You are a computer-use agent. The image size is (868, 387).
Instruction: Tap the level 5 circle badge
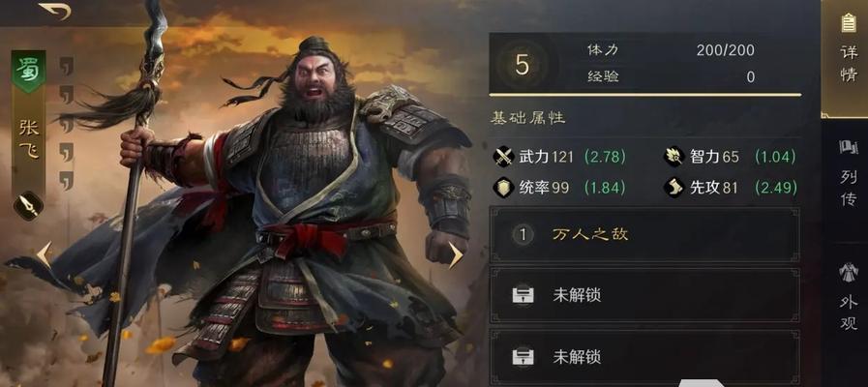522,65
